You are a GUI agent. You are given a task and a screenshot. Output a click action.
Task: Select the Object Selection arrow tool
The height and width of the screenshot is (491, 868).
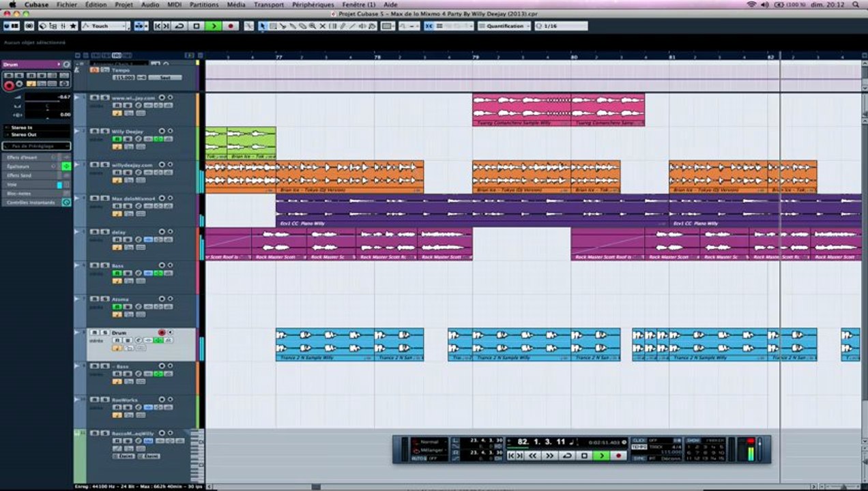(262, 26)
